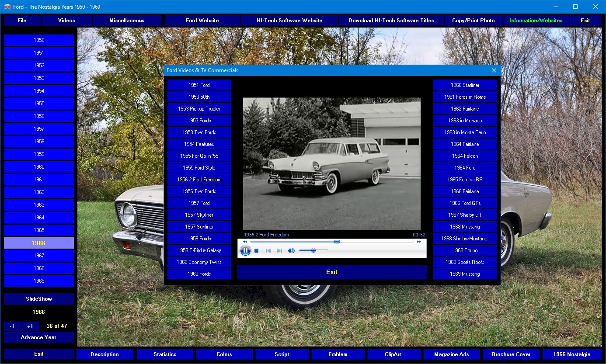Open the Videos menu
This screenshot has height=364, width=606.
[x=66, y=21]
